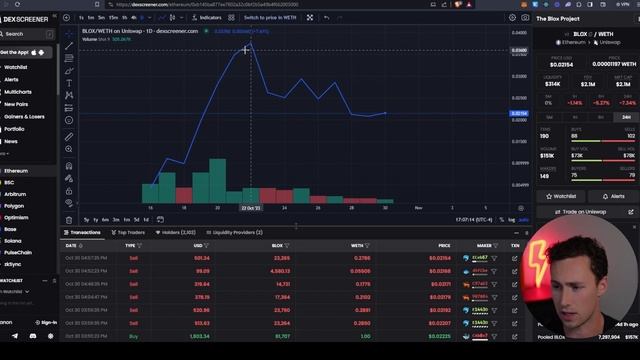Open the Holders tab
Screen dimensions: 640x360
pyautogui.click(x=176, y=232)
